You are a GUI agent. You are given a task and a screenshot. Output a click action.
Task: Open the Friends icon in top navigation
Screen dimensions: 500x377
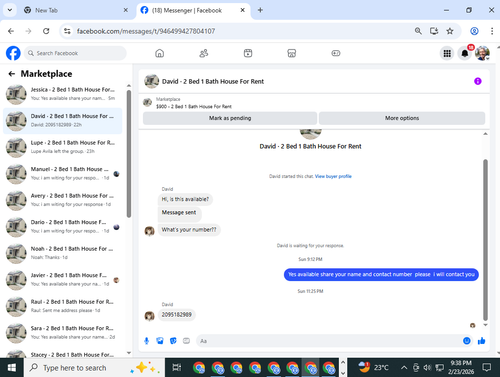[204, 53]
